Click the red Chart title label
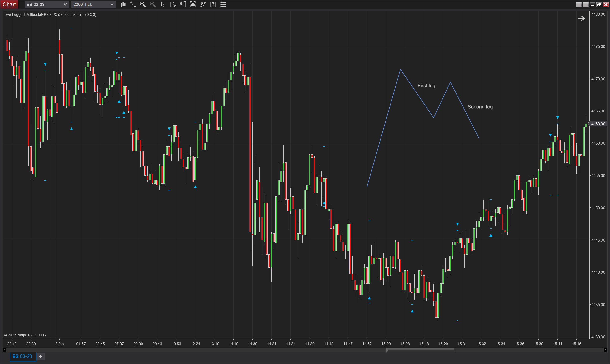This screenshot has height=364, width=610. coord(9,5)
